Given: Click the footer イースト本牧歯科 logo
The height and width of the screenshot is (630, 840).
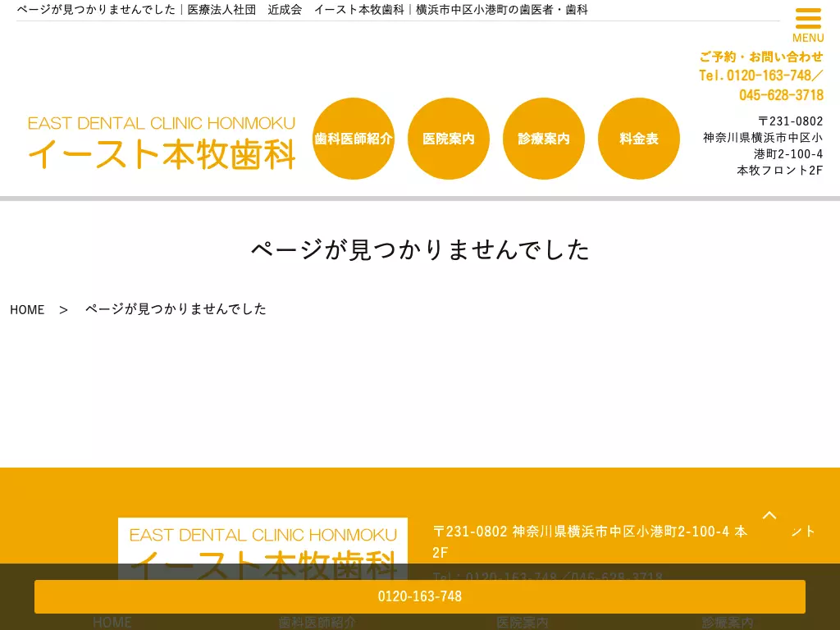Looking at the screenshot, I should pyautogui.click(x=262, y=550).
